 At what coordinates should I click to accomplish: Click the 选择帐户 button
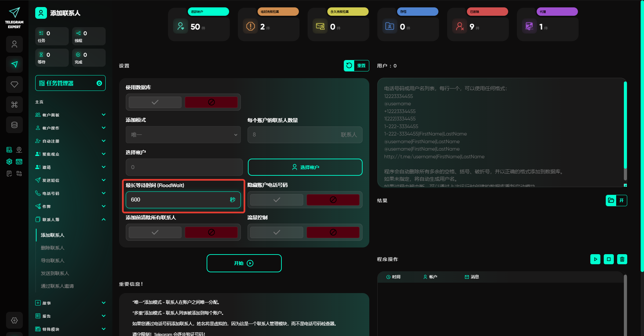coord(305,167)
